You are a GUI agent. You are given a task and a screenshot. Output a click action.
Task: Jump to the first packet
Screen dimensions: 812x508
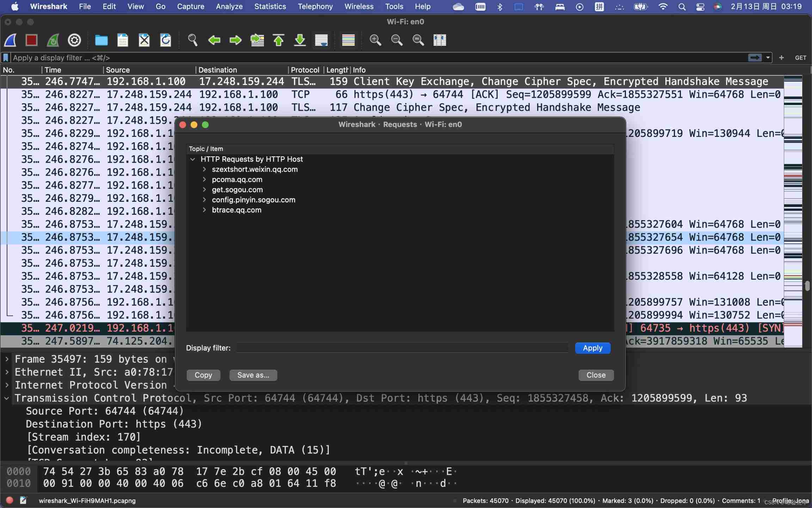pos(278,40)
